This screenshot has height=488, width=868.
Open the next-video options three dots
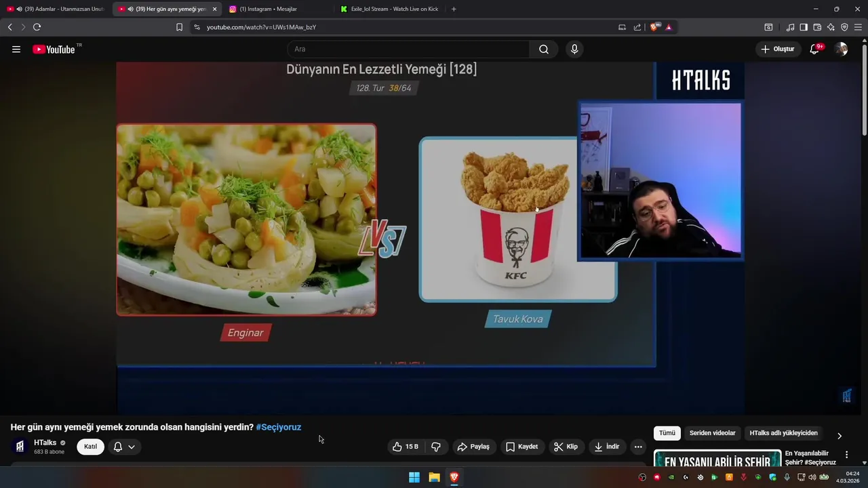click(846, 455)
